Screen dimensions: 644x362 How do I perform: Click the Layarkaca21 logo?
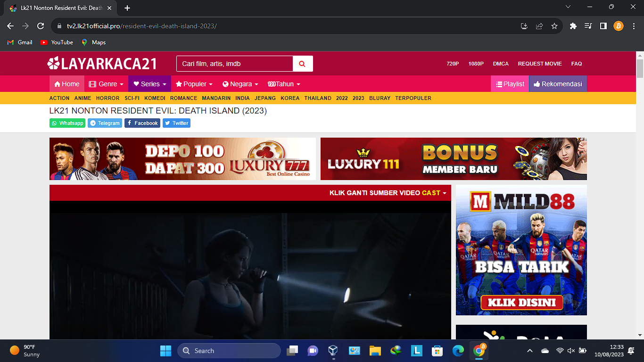coord(102,64)
